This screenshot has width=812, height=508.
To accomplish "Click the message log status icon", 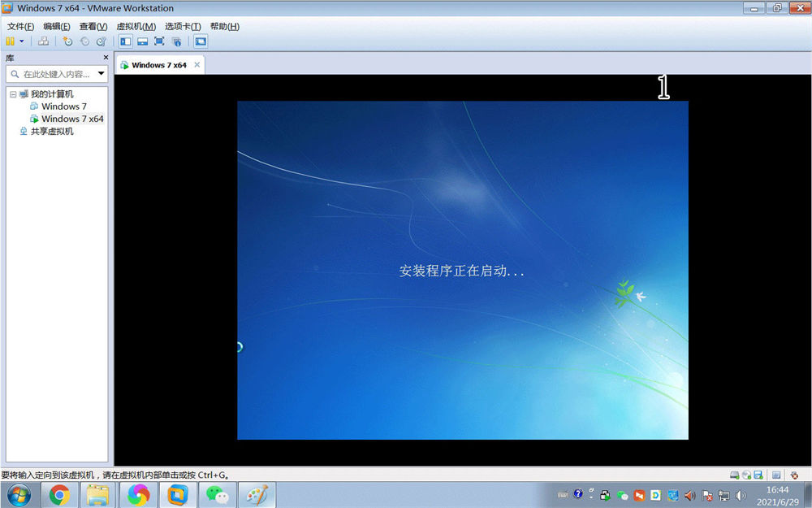I will (775, 475).
